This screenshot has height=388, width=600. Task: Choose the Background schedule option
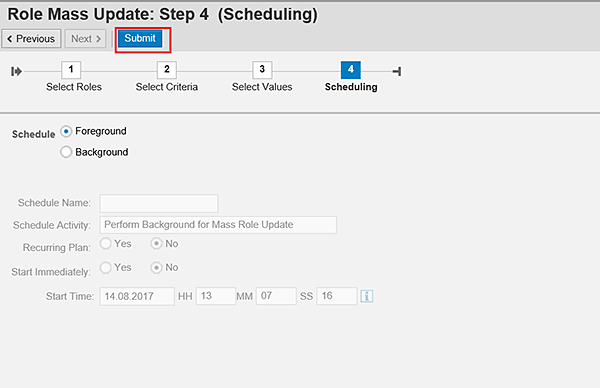[66, 152]
